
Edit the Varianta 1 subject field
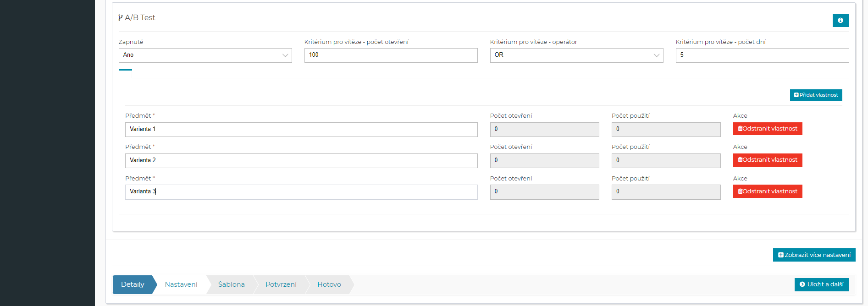coord(301,130)
